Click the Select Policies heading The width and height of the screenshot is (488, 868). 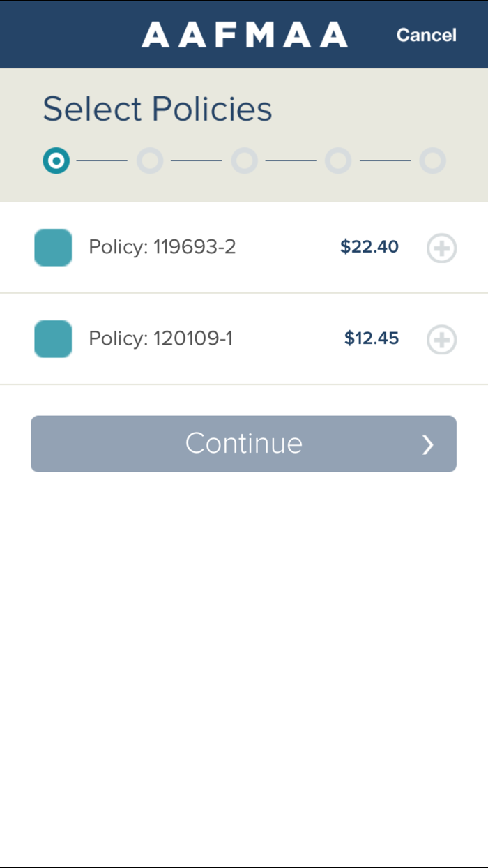pos(158,110)
